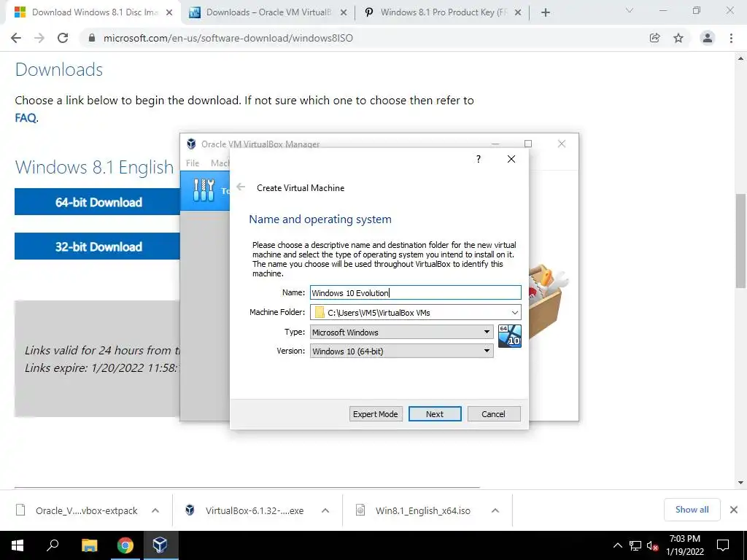Open the Chrome profile avatar

pos(708,38)
